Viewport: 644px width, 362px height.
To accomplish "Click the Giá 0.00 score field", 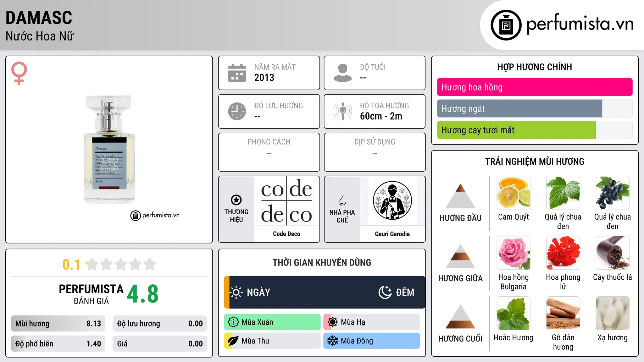I will click(x=160, y=344).
